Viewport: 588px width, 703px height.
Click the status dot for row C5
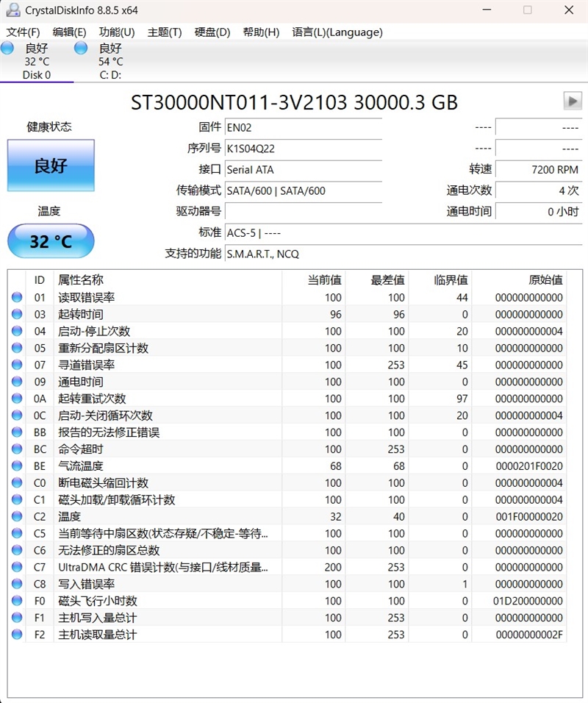[x=17, y=533]
